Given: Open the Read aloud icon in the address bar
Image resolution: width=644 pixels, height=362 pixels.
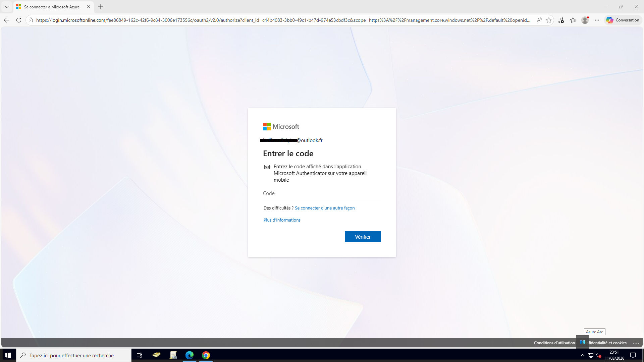Looking at the screenshot, I should [x=539, y=20].
